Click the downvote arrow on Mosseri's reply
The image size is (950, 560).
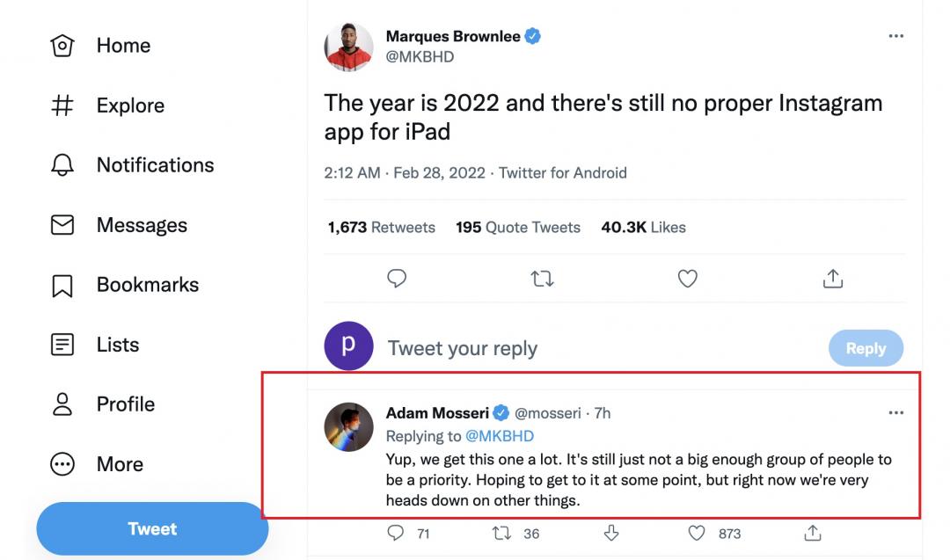611,533
